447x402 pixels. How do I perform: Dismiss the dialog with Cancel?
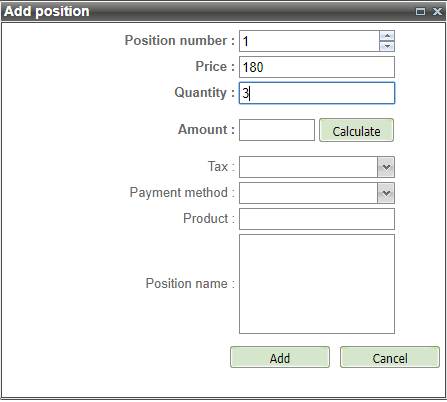[x=390, y=357]
